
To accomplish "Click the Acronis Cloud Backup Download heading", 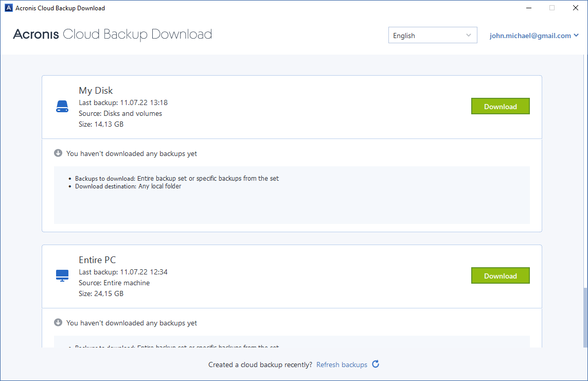I will click(113, 34).
